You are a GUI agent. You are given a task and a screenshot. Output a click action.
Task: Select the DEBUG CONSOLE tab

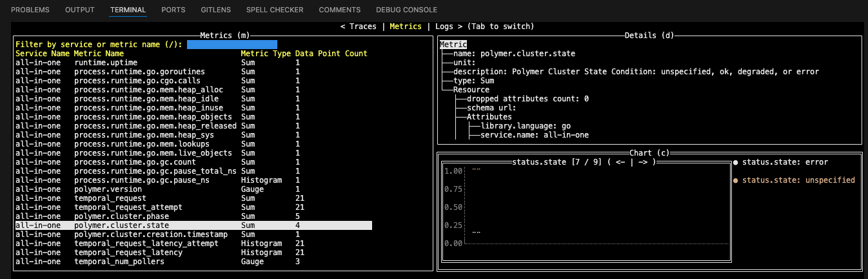click(x=406, y=10)
